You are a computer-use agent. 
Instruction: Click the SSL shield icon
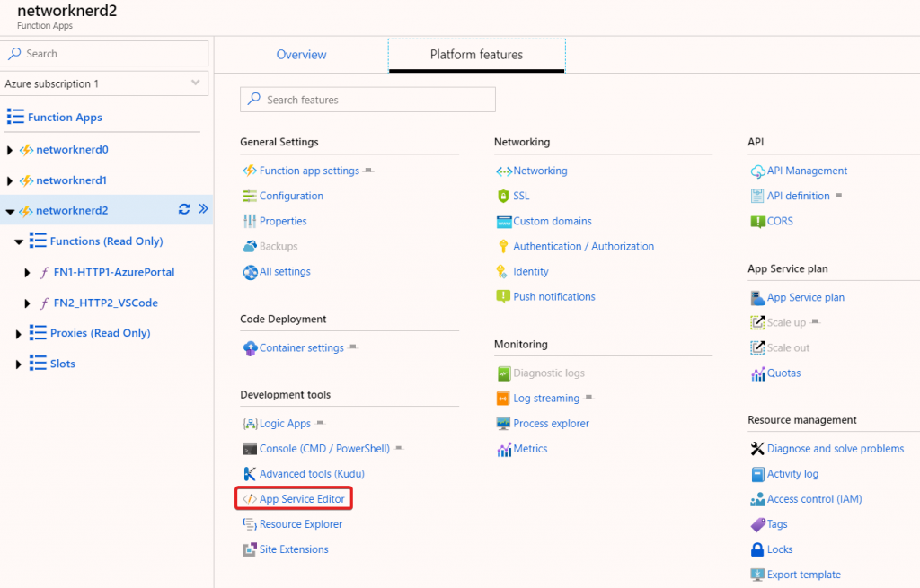pyautogui.click(x=503, y=196)
